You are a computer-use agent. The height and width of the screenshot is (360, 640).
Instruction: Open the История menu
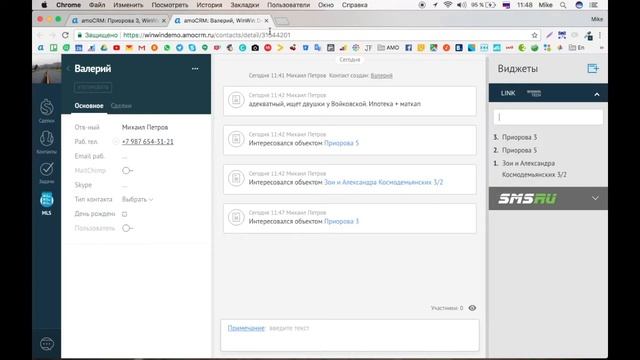tap(209, 5)
